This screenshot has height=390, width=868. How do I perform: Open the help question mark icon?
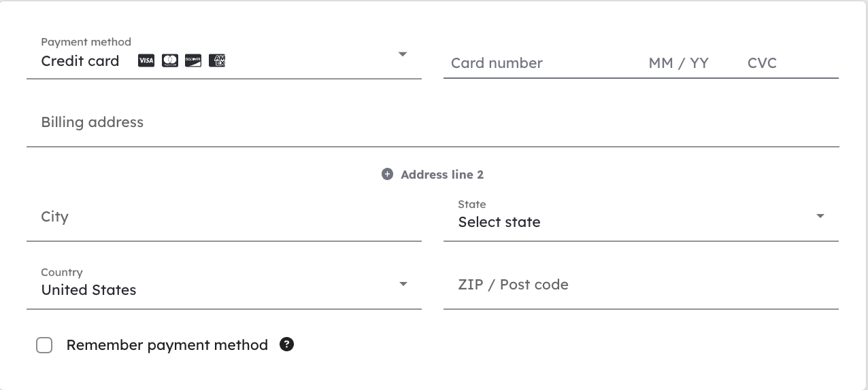287,344
